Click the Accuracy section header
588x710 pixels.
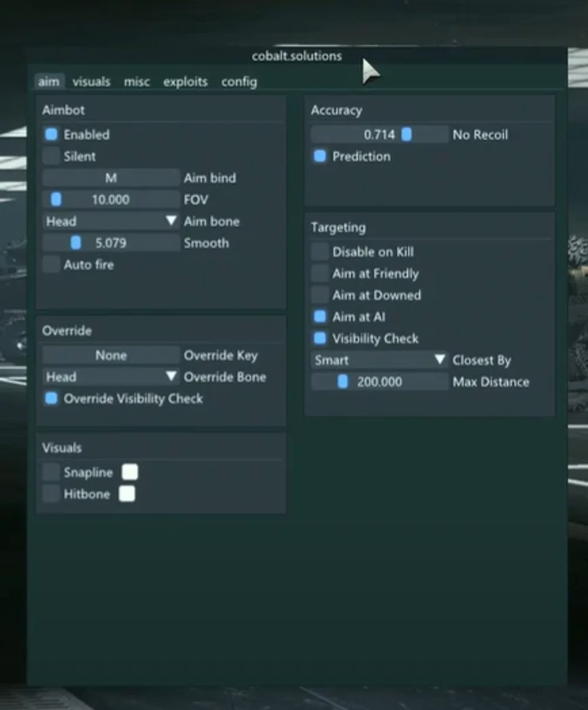[x=336, y=110]
